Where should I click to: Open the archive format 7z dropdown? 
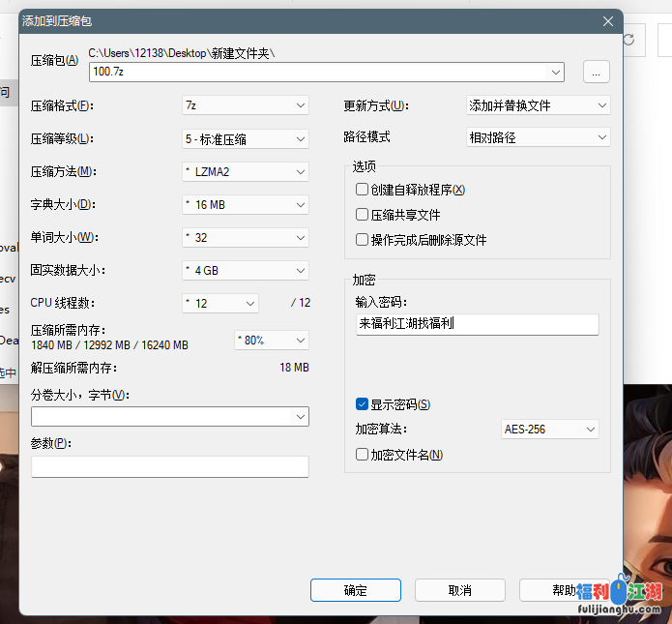245,105
